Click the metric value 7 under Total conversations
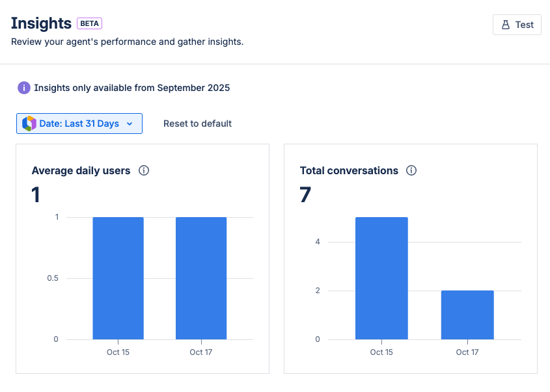 coord(305,194)
